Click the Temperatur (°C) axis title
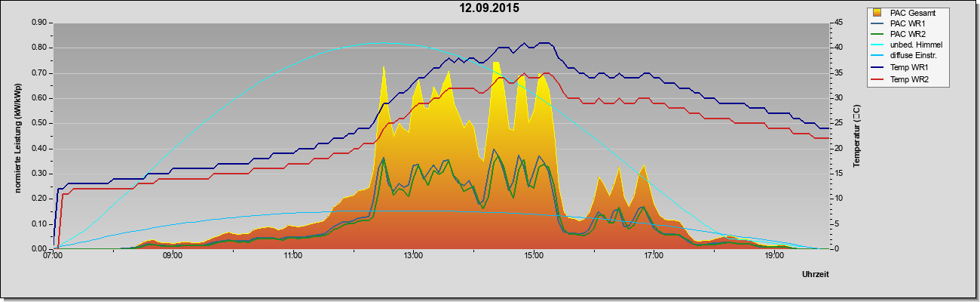Screen dimensions: 980x302 pyautogui.click(x=857, y=136)
